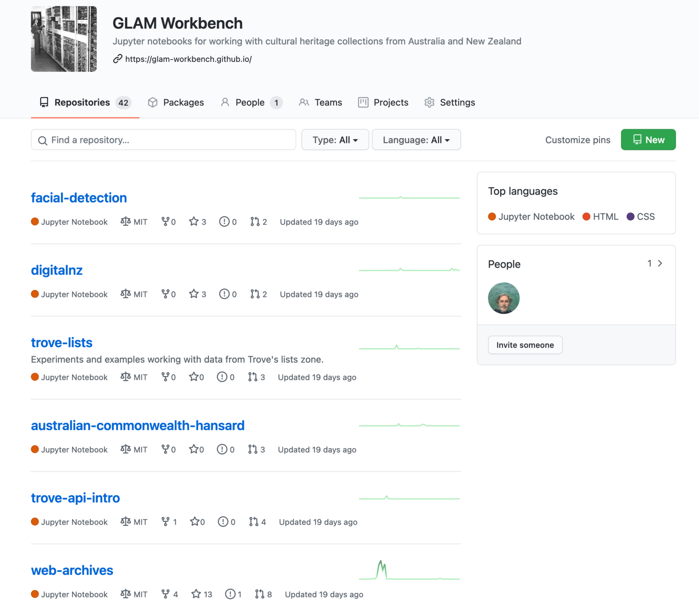Click the stars icon for digitalnz
This screenshot has height=616, width=699.
pyautogui.click(x=194, y=294)
